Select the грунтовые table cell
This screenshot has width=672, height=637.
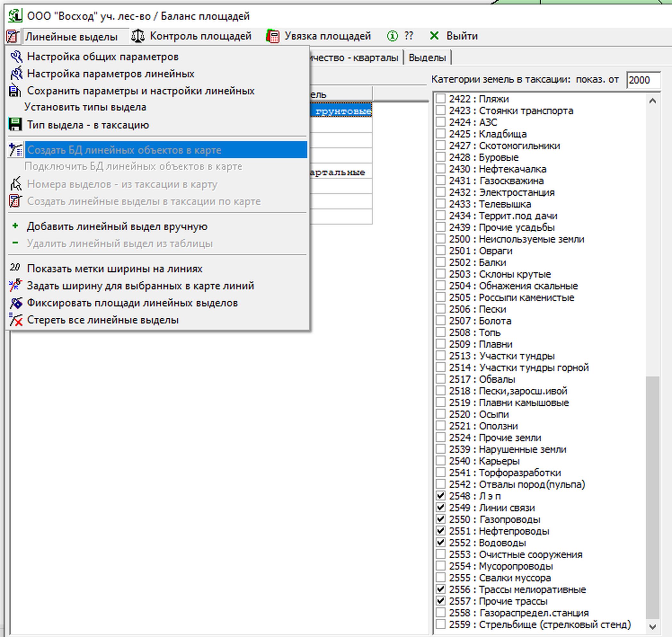(x=341, y=111)
